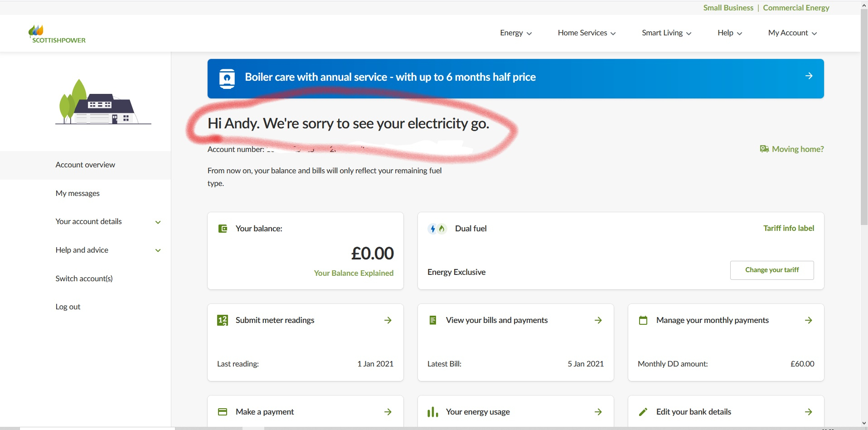Open the My Account dropdown
Viewport: 868px width, 430px height.
(x=792, y=33)
